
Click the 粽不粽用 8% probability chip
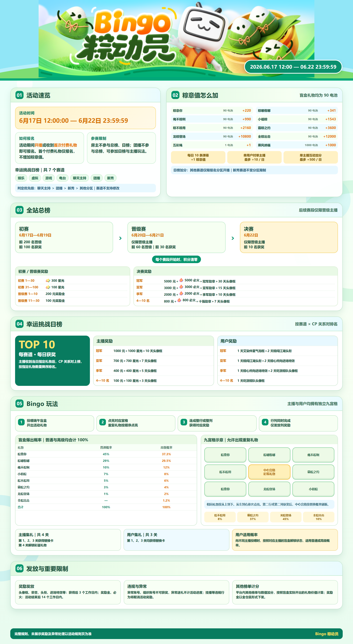pyautogui.click(x=220, y=517)
